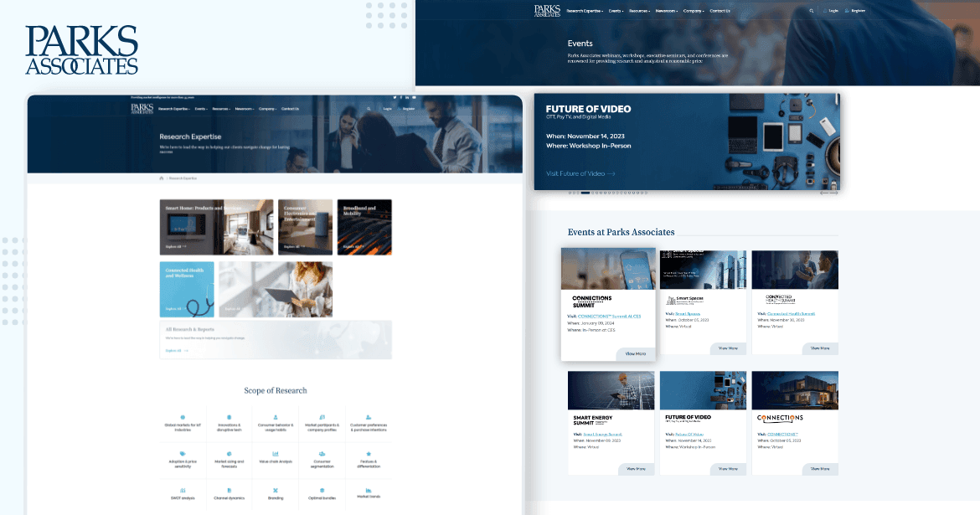Click SWOT analysis icon
The image size is (980, 515).
[x=183, y=491]
